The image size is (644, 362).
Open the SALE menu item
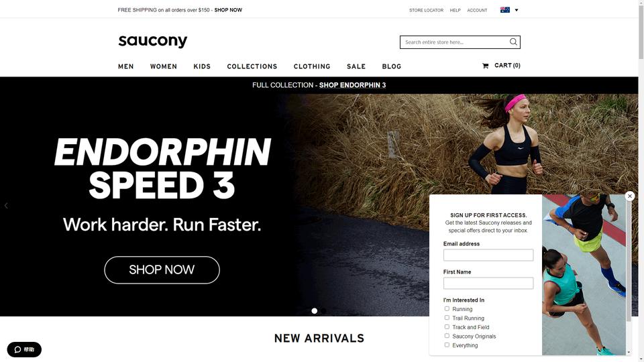[356, 66]
